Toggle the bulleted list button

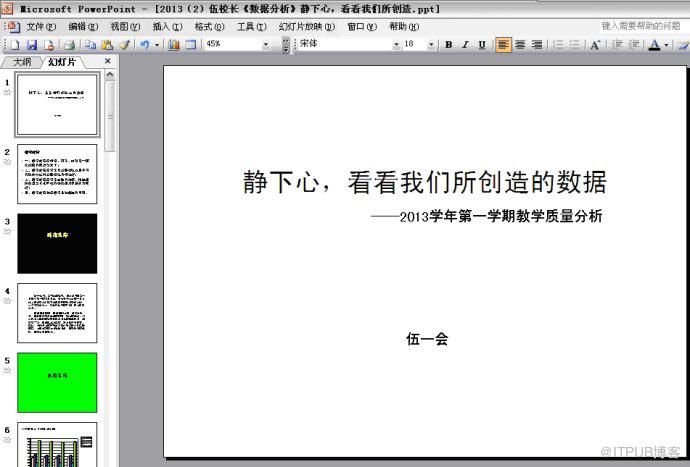click(575, 44)
